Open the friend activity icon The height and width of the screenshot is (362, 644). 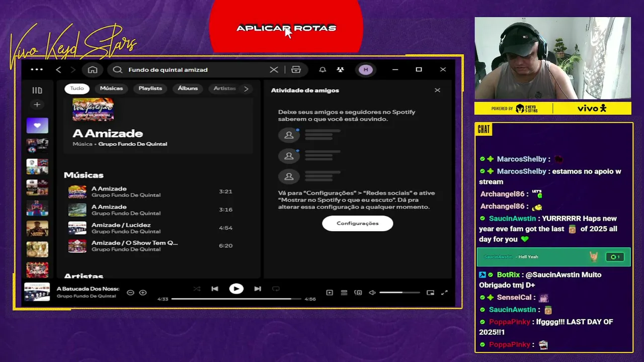click(x=341, y=70)
